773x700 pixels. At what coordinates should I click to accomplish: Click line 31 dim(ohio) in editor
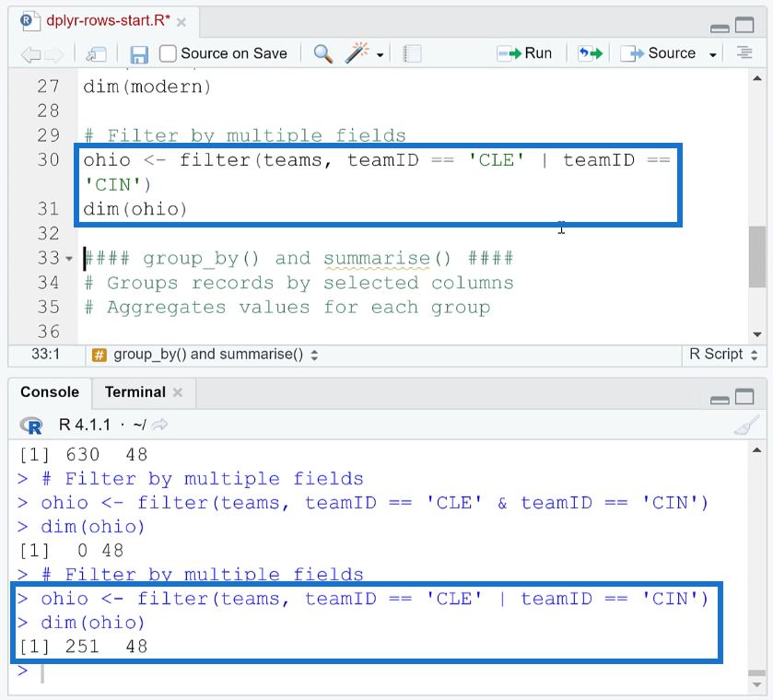pyautogui.click(x=135, y=209)
